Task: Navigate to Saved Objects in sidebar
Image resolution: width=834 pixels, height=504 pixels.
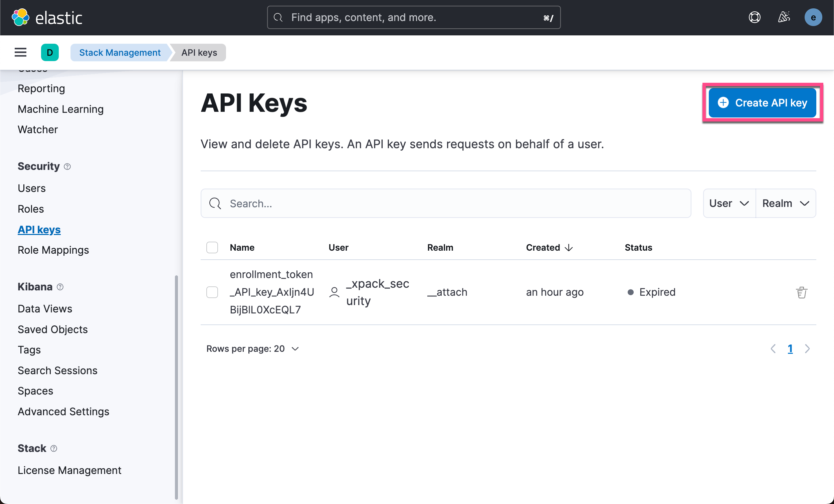Action: [x=52, y=329]
